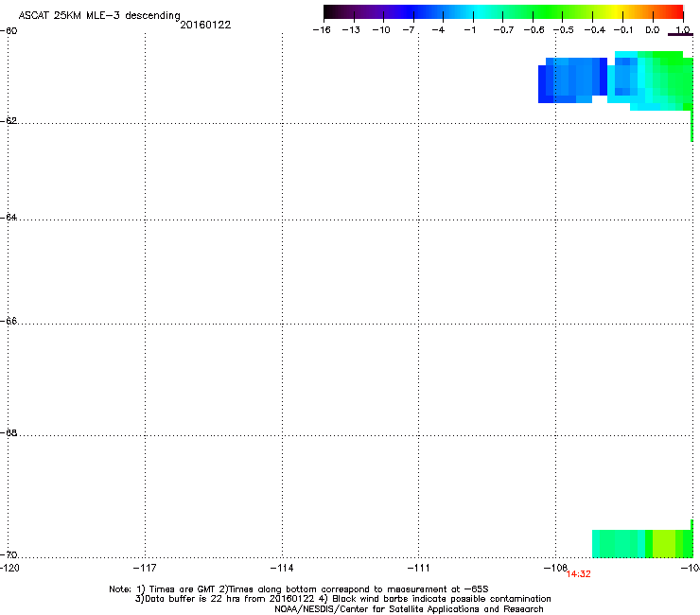Click the latitude label -70

(9, 554)
